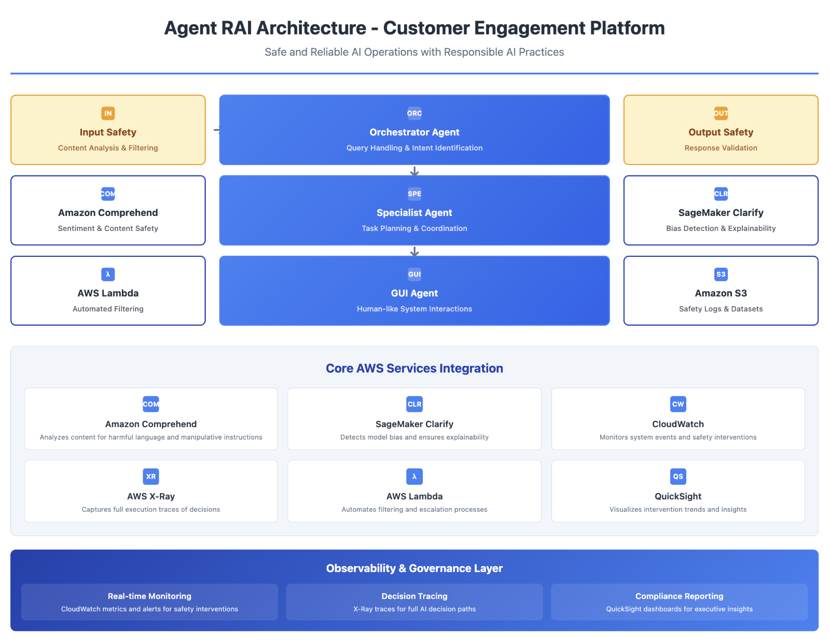Click the XR icon above AWS X-Ray
Viewport: 830px width, 644px height.
151,476
